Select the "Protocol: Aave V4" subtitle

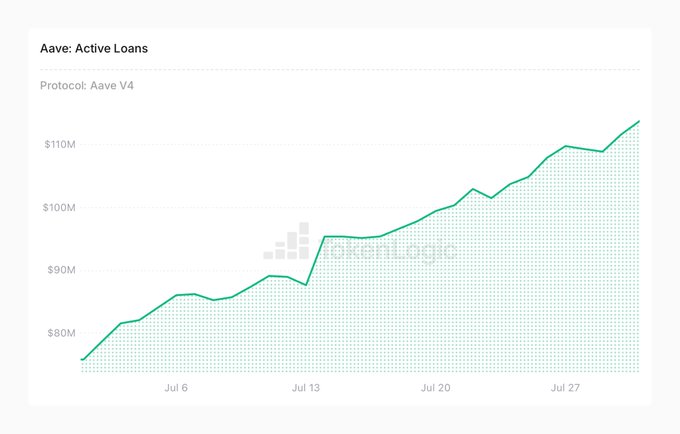pyautogui.click(x=87, y=85)
